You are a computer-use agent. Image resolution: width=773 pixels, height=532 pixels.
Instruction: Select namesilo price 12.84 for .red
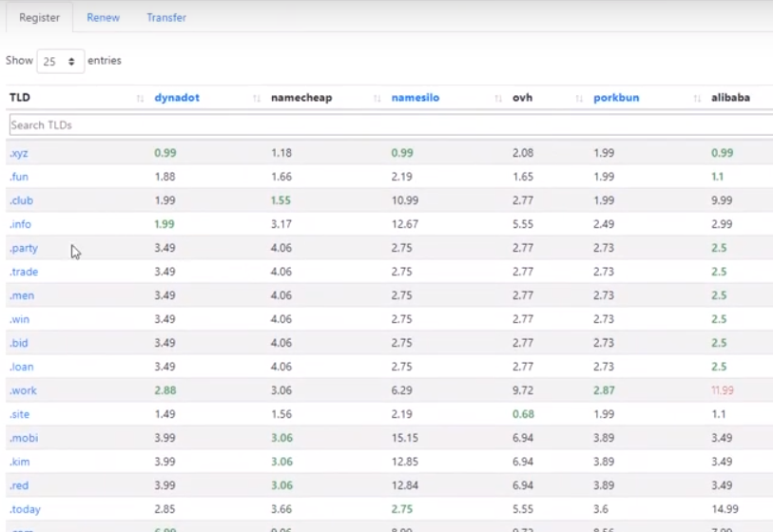[405, 485]
